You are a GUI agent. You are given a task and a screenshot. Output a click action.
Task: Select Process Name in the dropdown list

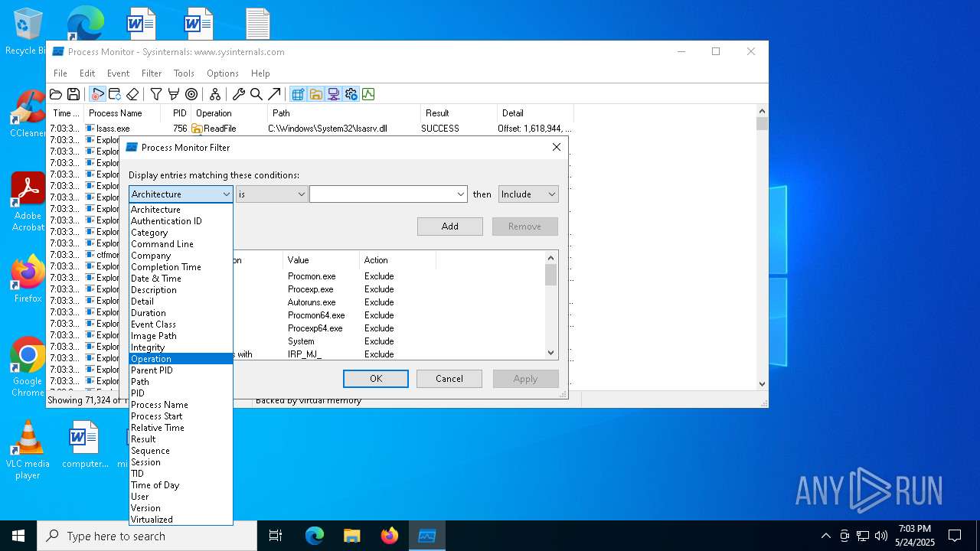coord(181,405)
